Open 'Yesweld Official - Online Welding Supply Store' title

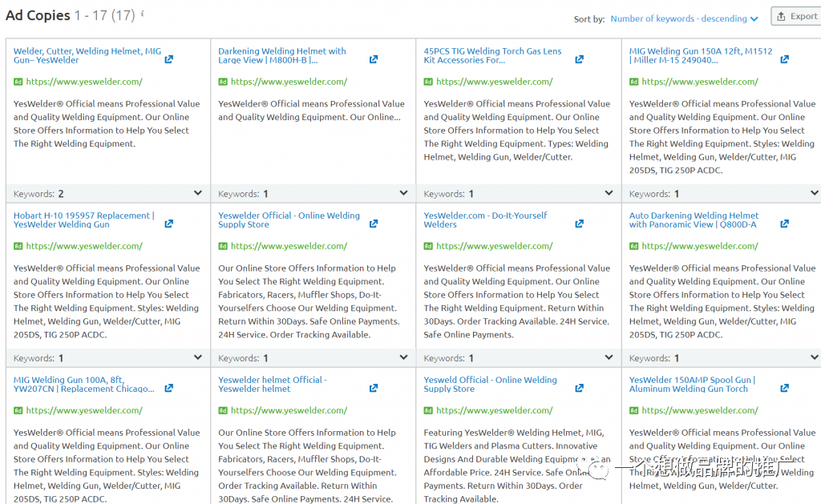point(490,384)
